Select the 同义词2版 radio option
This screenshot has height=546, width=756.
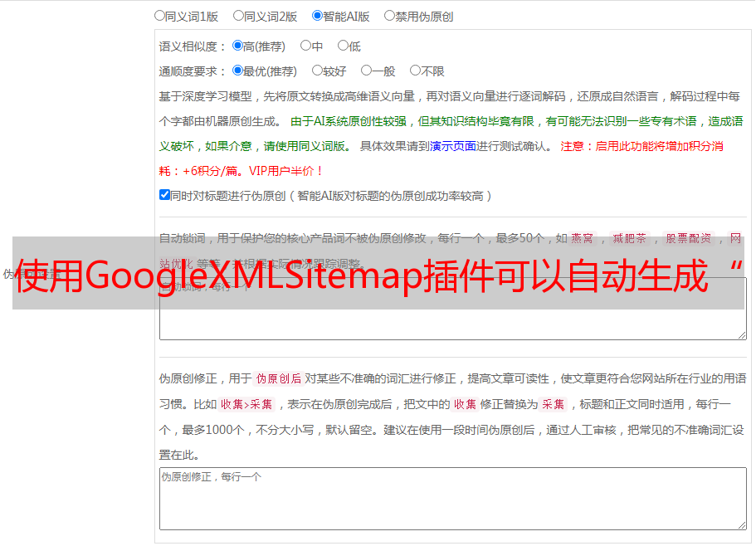(x=238, y=16)
